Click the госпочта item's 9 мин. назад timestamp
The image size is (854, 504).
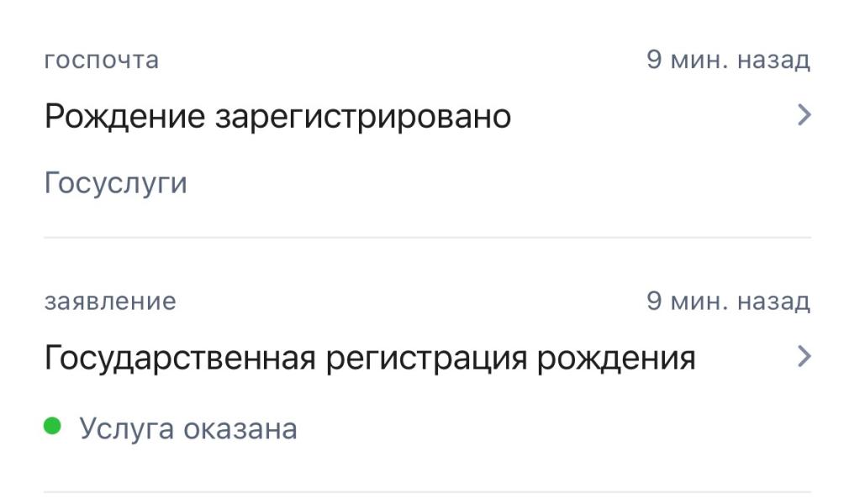tap(728, 60)
